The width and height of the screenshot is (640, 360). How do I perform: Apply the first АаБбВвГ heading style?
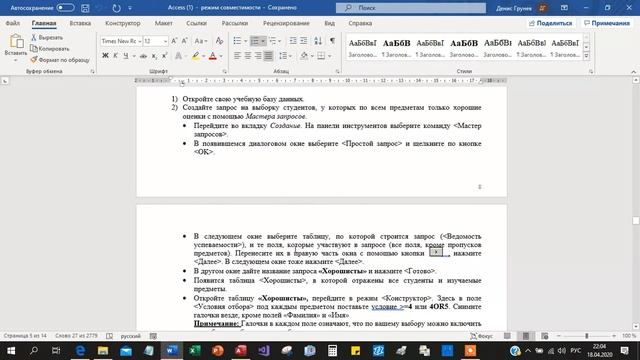point(362,47)
